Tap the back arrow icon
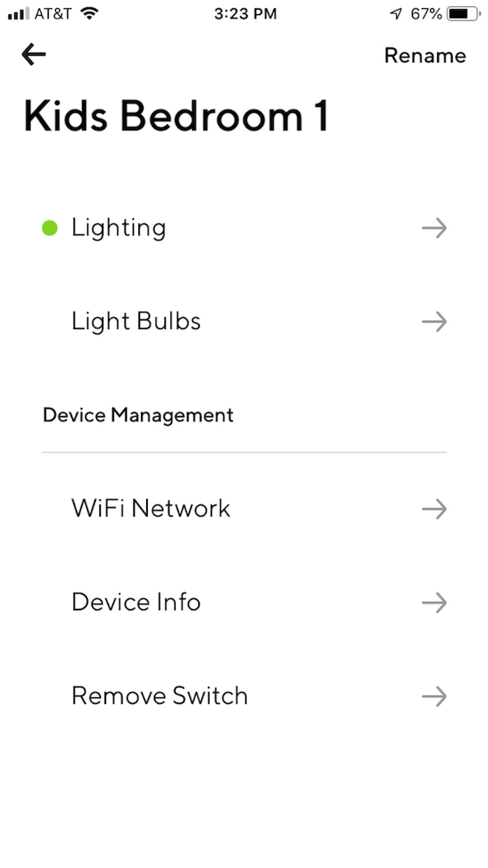Image resolution: width=488 pixels, height=868 pixels. 34,54
